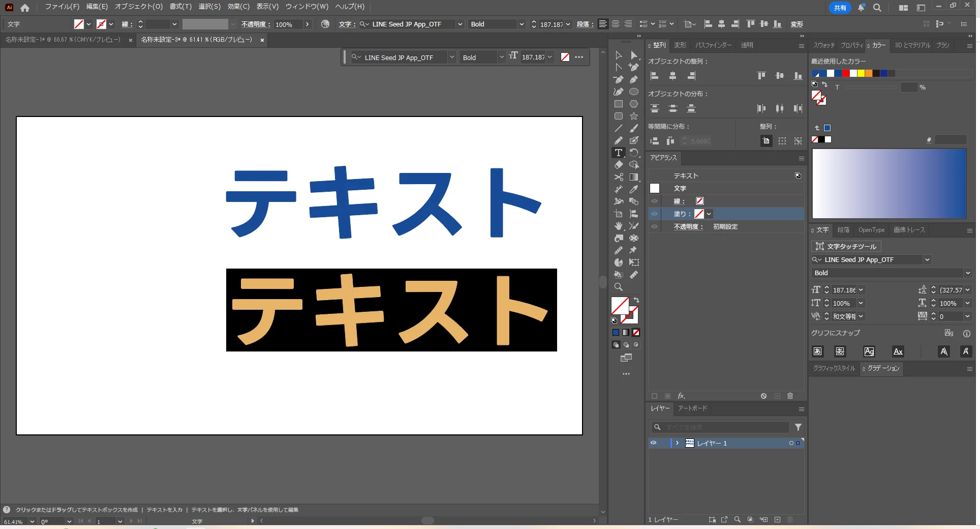Click the layer search field

tap(720, 427)
